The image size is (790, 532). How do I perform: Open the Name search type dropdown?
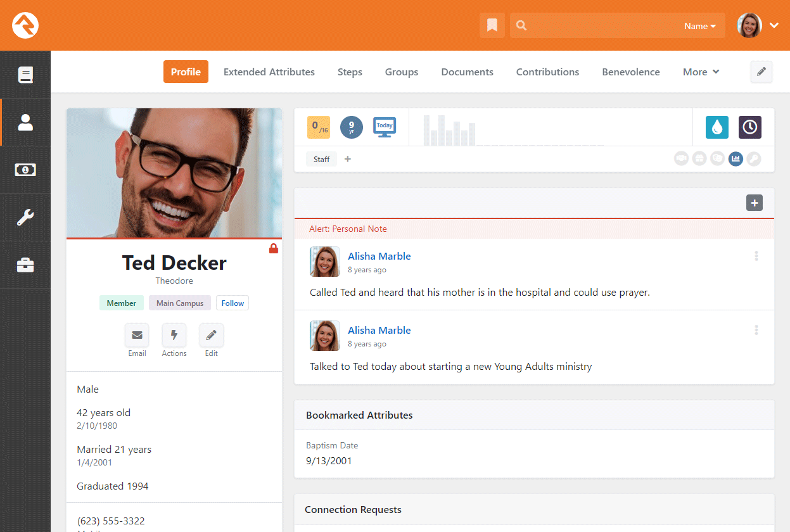tap(700, 26)
